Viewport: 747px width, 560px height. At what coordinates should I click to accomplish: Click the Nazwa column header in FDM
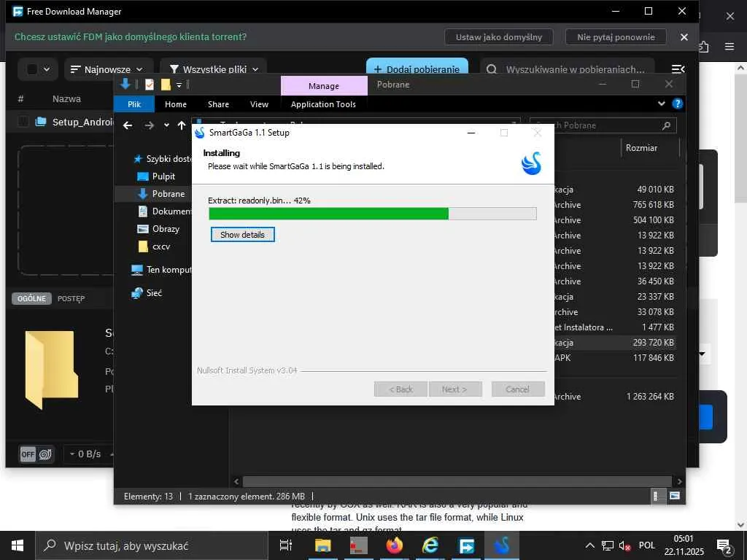click(66, 99)
